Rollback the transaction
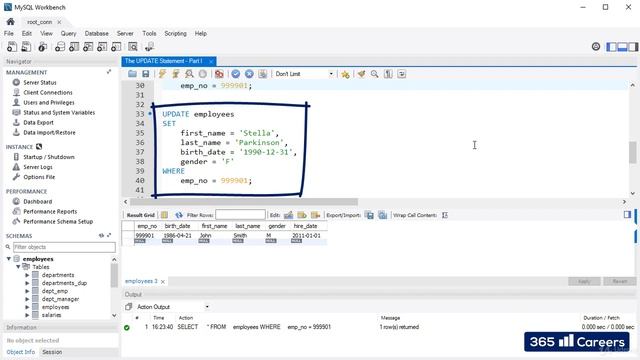This screenshot has width=640, height=360. [249, 74]
